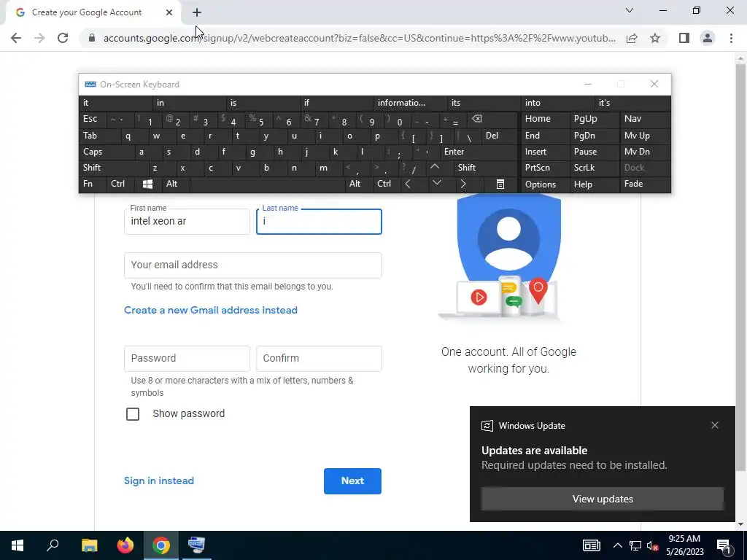Launch Firefox from the taskbar
This screenshot has height=560, width=747.
(125, 545)
